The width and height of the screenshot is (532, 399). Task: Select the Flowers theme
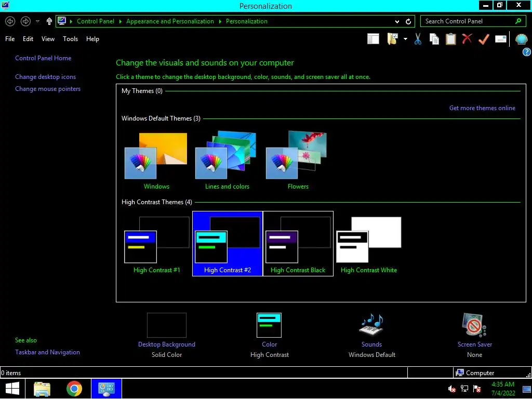[x=298, y=161]
